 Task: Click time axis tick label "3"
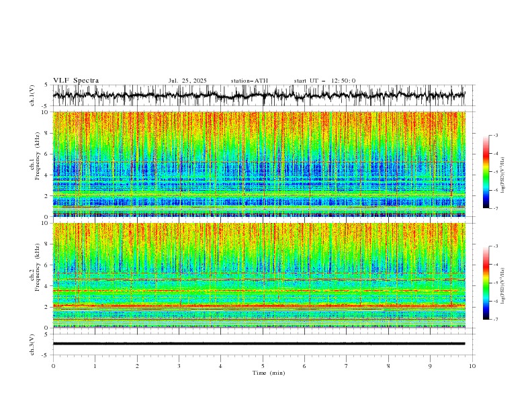179,366
